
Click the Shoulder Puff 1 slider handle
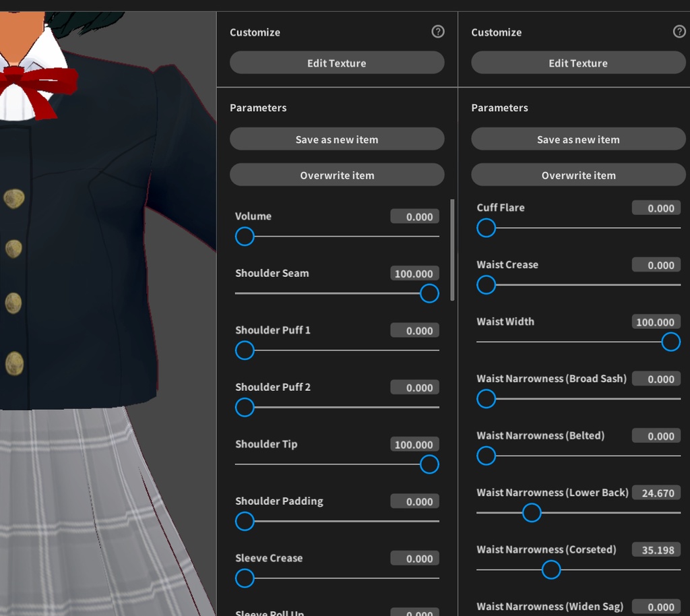(245, 350)
